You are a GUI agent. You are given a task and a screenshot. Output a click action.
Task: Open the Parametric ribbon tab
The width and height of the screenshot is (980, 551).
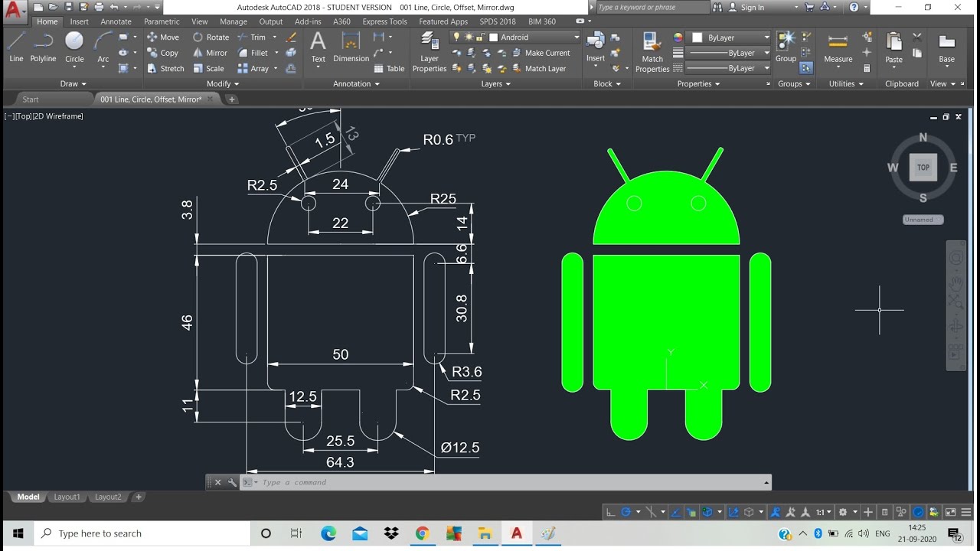pos(162,21)
